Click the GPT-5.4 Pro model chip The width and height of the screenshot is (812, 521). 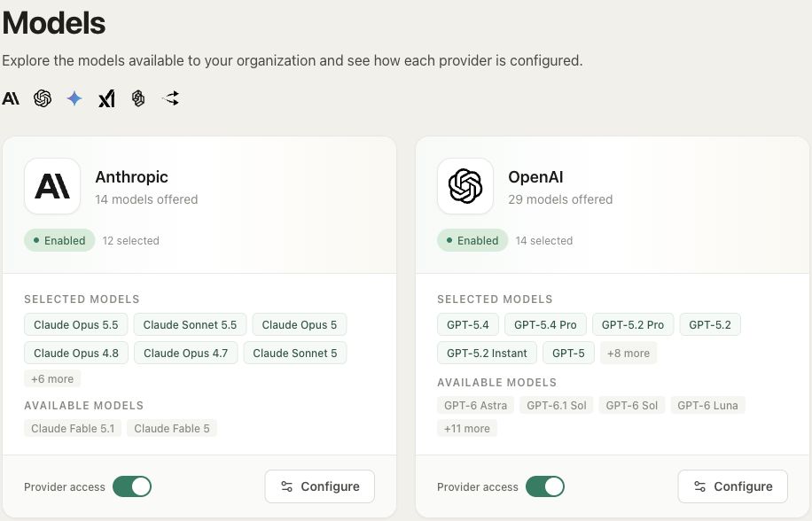545,324
